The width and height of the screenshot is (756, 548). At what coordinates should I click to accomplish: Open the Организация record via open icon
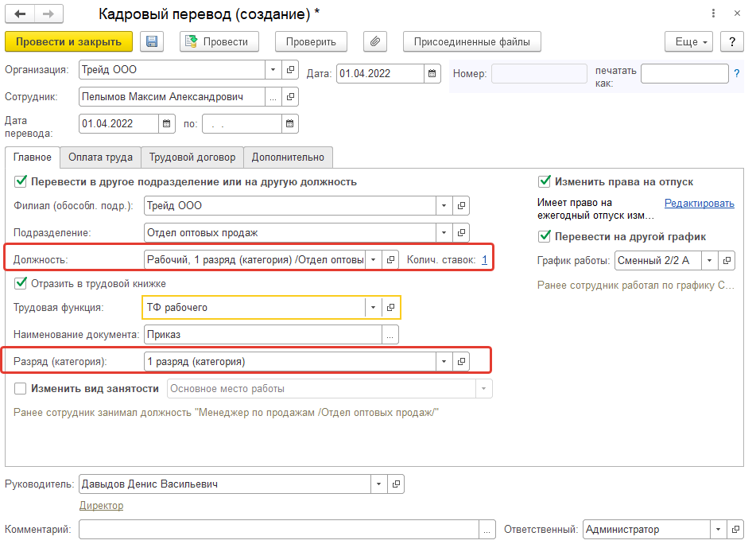click(290, 70)
